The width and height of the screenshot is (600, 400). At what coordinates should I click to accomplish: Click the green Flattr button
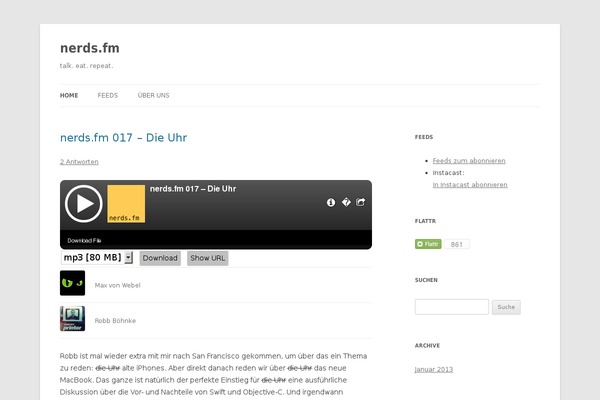click(428, 244)
